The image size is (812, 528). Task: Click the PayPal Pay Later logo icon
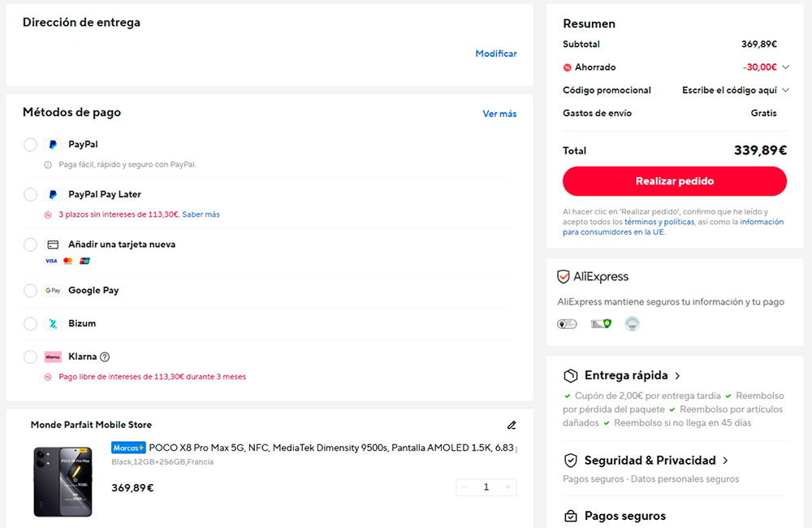[53, 195]
